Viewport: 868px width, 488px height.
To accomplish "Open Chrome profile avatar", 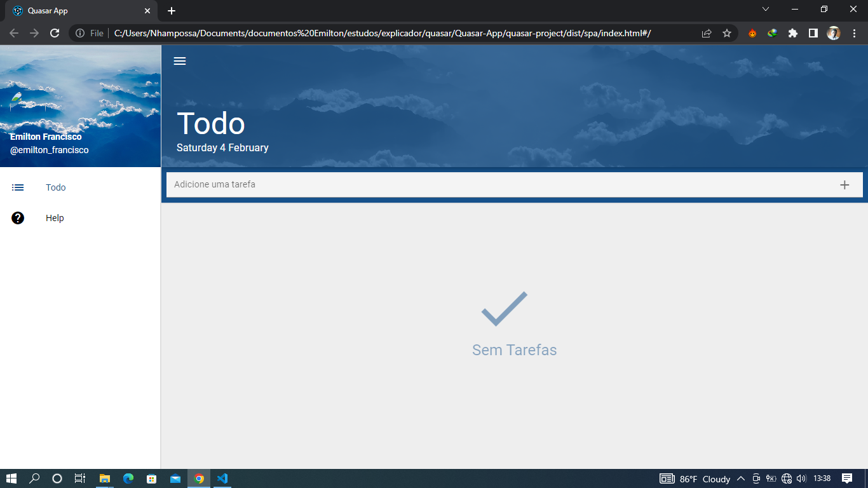I will pyautogui.click(x=833, y=34).
